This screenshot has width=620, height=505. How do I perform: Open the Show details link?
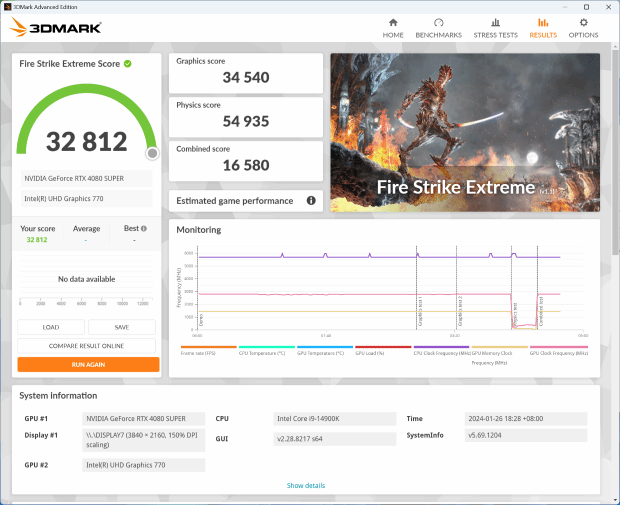pyautogui.click(x=306, y=485)
